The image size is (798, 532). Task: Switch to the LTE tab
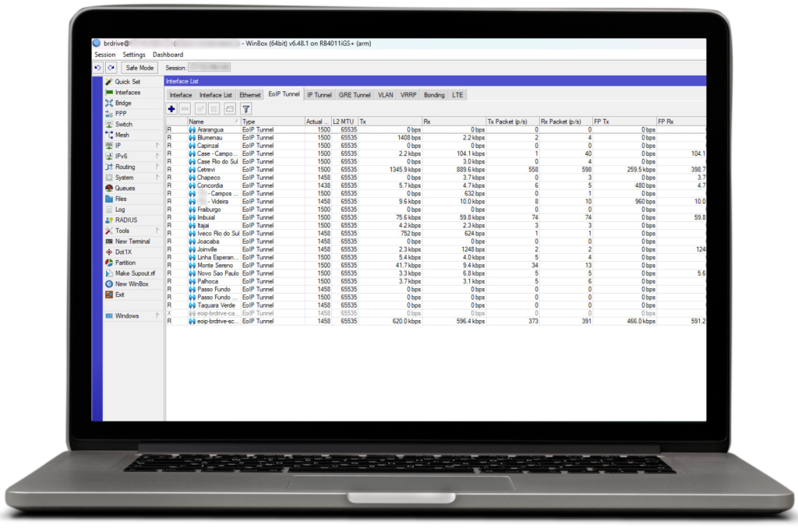[457, 95]
